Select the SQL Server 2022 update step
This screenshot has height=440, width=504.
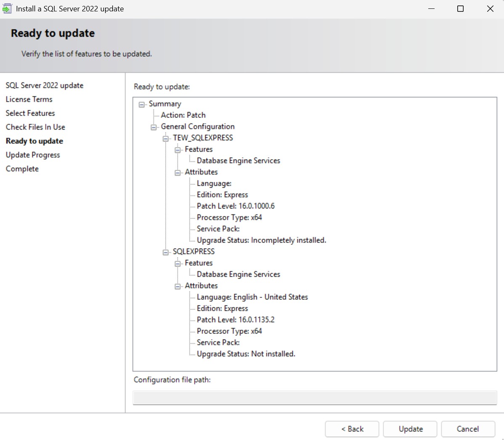[x=44, y=85]
